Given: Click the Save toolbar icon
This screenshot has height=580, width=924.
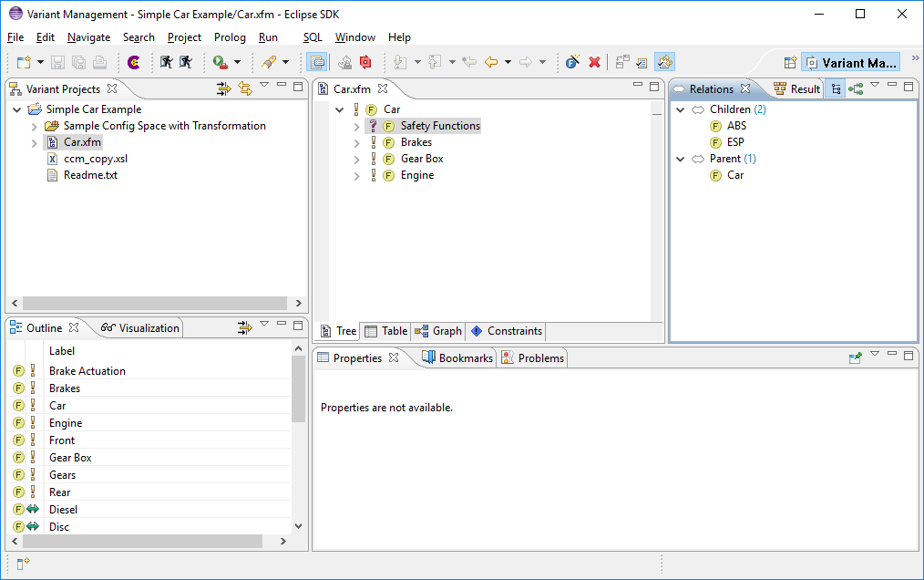Looking at the screenshot, I should click(57, 62).
